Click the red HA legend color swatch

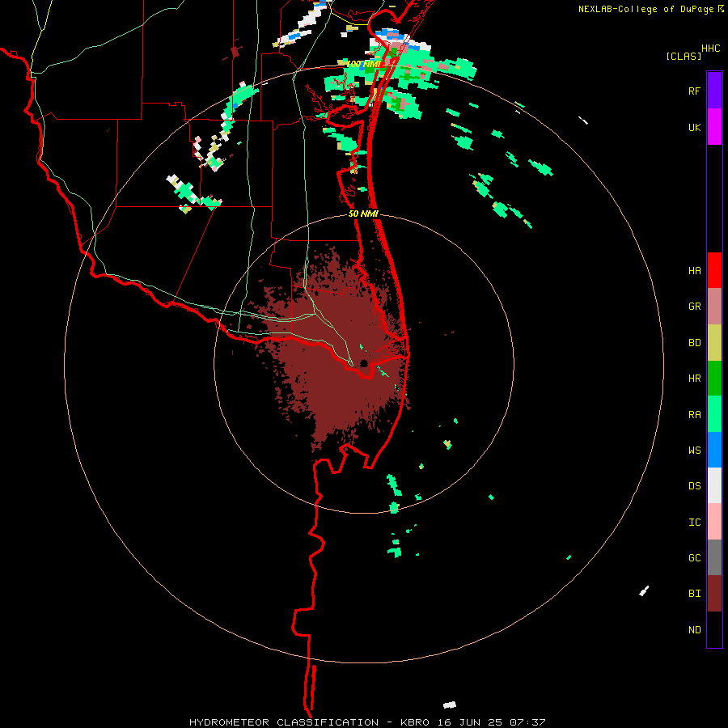pos(714,270)
